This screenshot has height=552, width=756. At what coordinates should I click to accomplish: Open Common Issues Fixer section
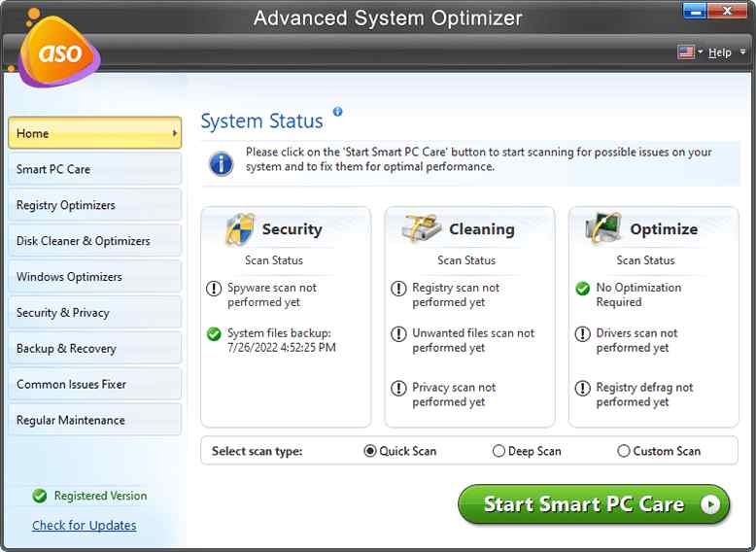(x=95, y=384)
